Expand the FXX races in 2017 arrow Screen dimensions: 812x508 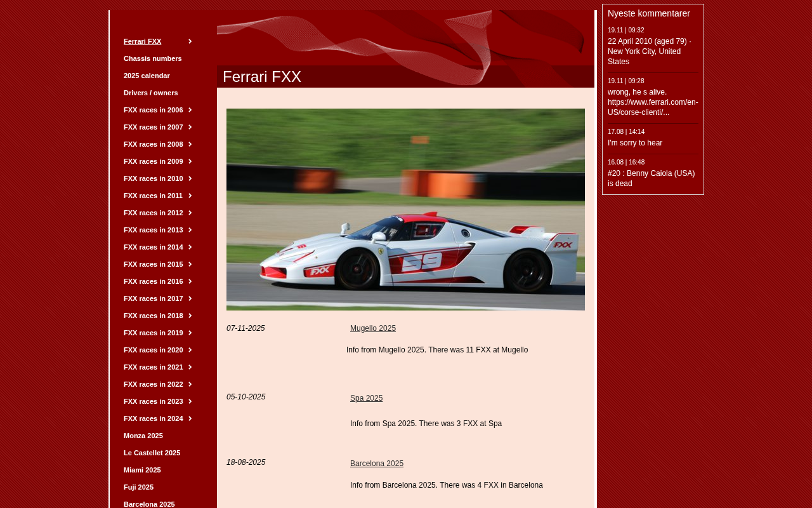190,298
